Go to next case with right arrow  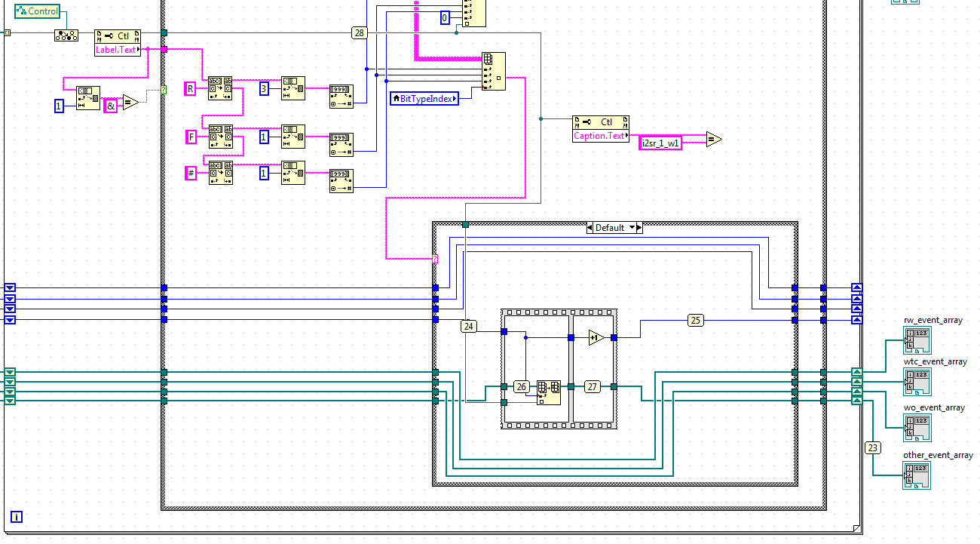coord(639,227)
